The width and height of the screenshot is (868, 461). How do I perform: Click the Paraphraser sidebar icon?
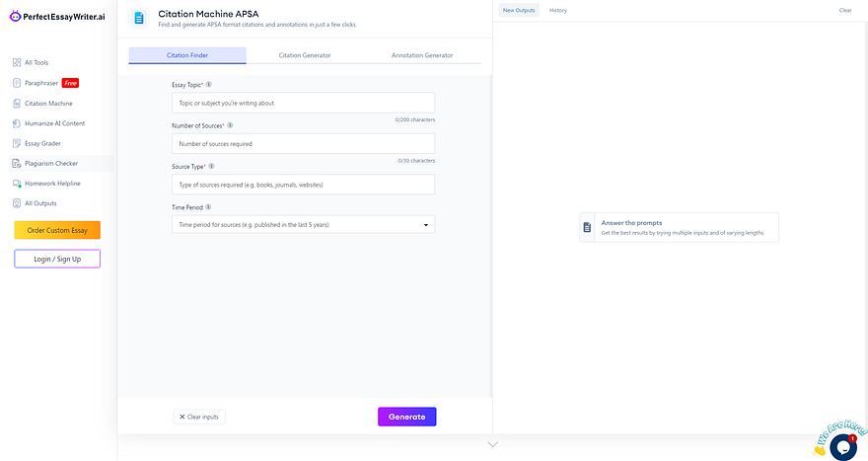tap(17, 83)
